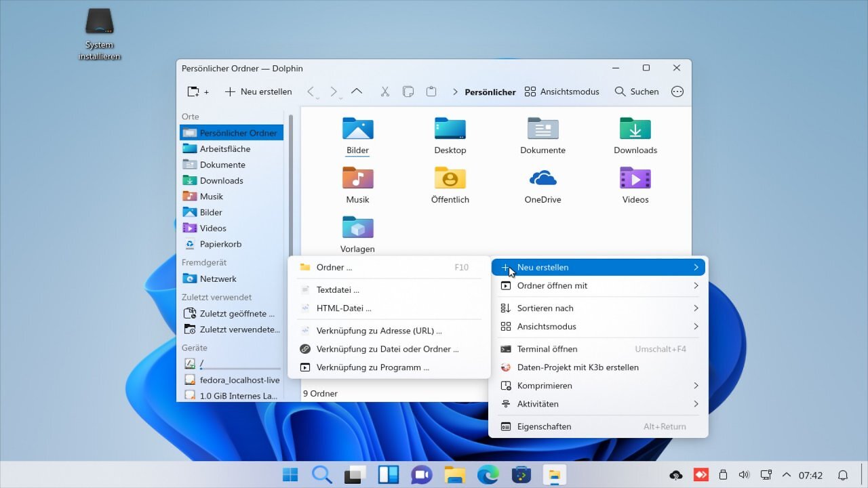Open the new tab icon in toolbar
868x488 pixels.
(198, 91)
